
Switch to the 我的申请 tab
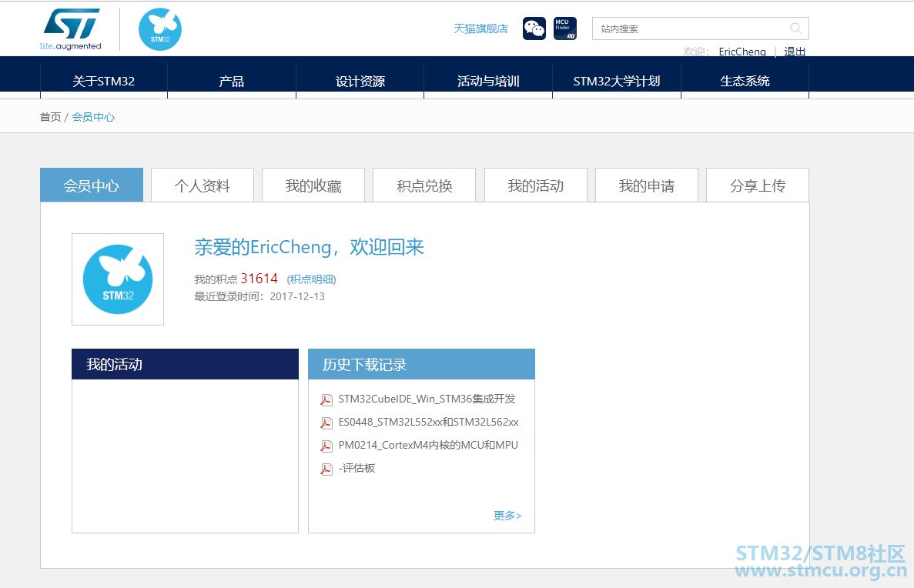pyautogui.click(x=647, y=185)
